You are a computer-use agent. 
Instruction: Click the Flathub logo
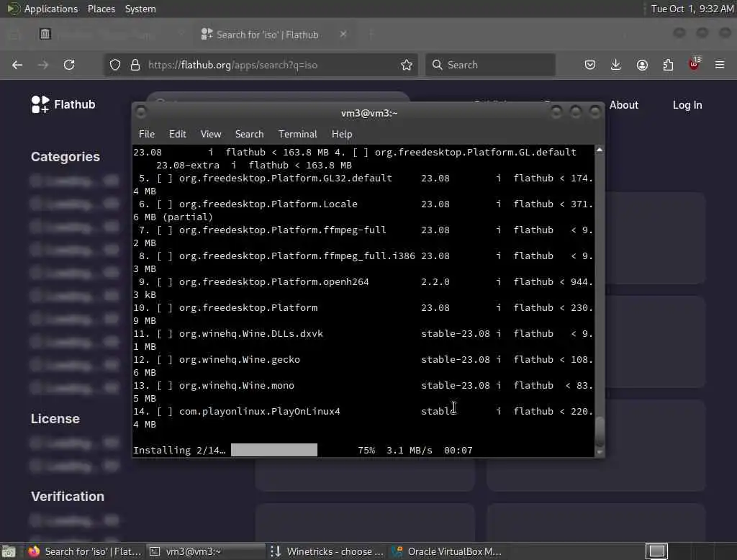(x=63, y=104)
